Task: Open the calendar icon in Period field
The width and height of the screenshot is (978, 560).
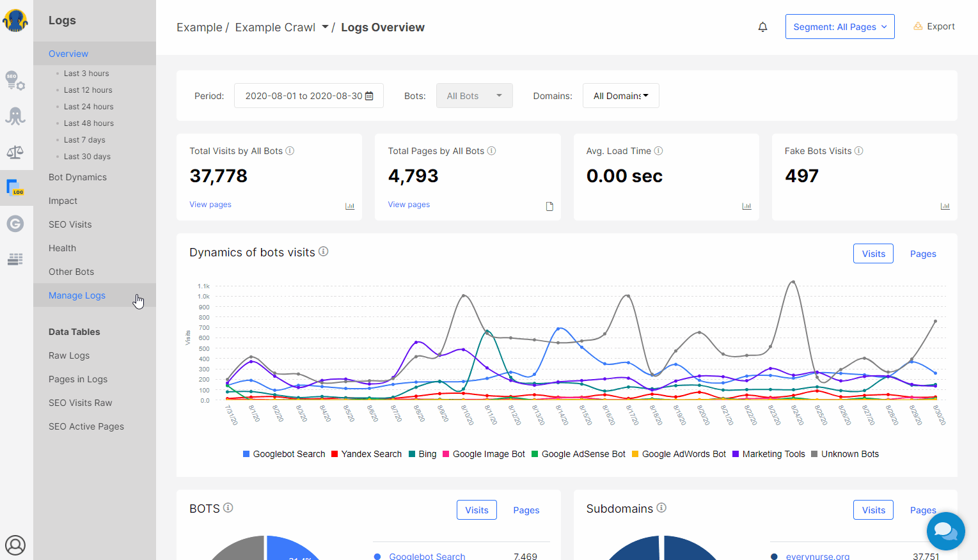Action: click(x=369, y=96)
